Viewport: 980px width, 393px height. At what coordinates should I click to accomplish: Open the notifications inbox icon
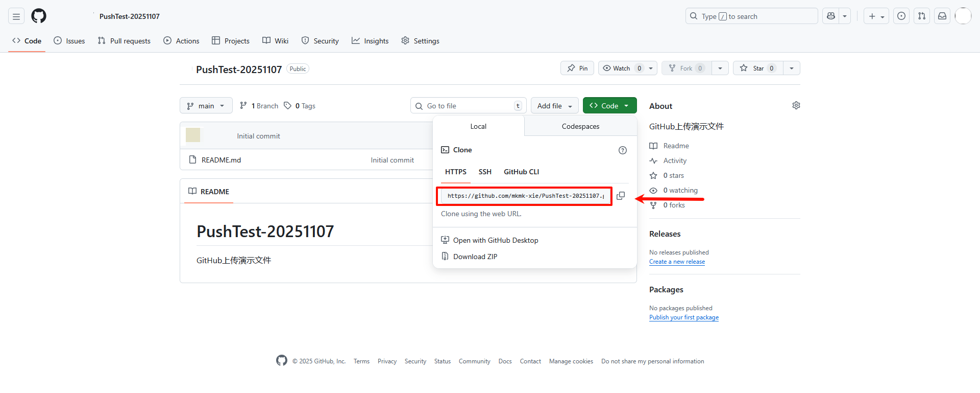(942, 16)
